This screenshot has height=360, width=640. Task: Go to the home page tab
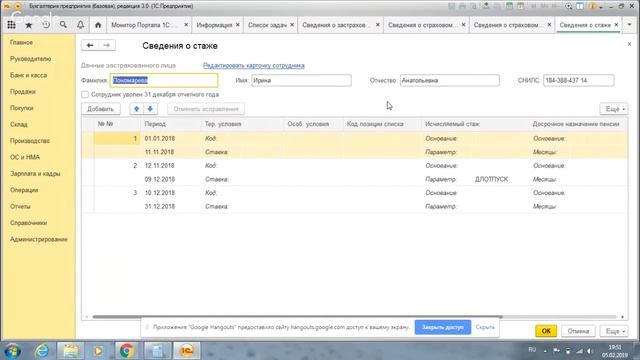pyautogui.click(x=98, y=25)
